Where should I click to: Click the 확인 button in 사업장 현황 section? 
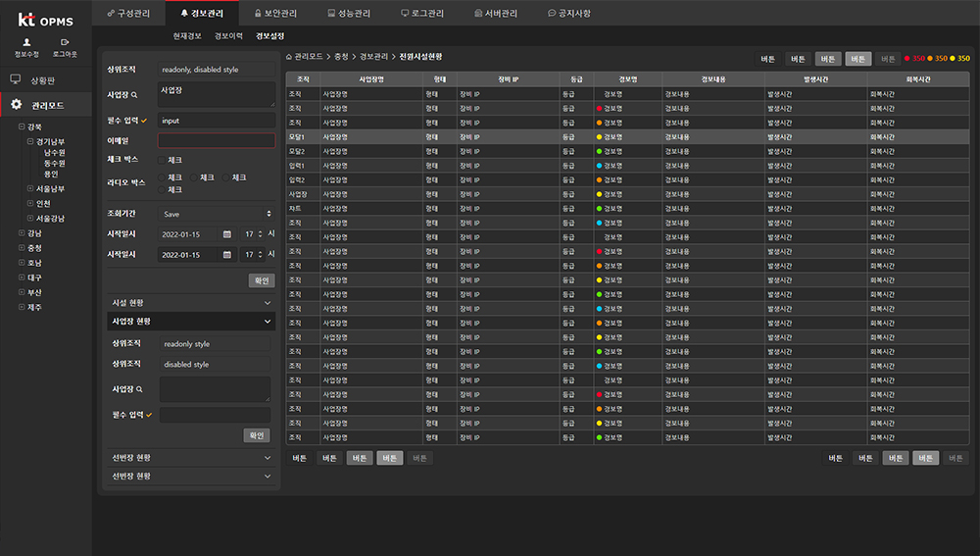tap(256, 435)
